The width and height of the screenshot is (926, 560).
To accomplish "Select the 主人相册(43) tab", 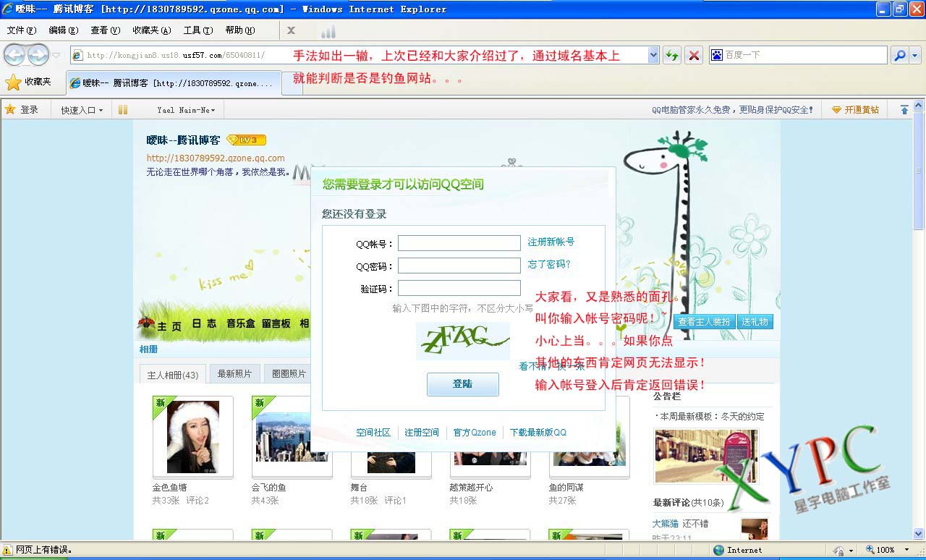I will tap(173, 374).
